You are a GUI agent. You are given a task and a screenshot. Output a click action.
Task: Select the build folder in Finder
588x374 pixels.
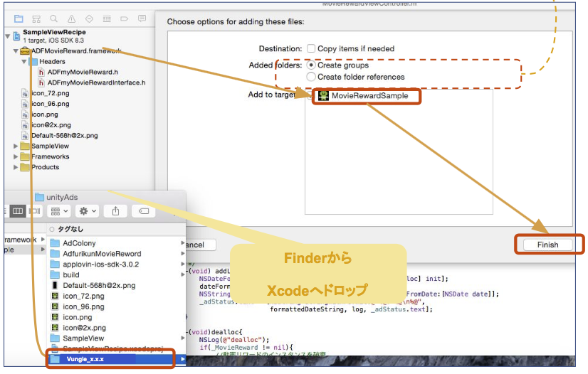pyautogui.click(x=71, y=274)
